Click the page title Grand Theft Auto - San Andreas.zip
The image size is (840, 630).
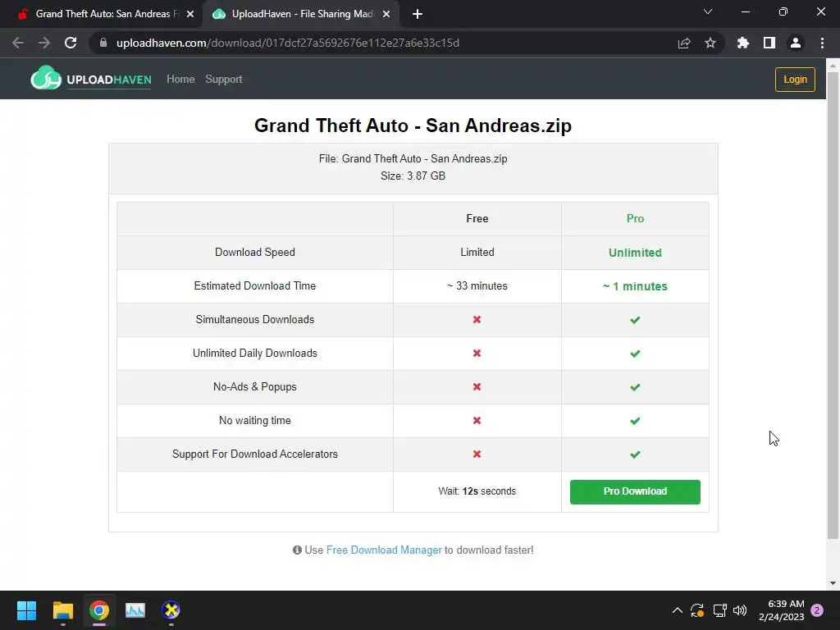click(413, 126)
